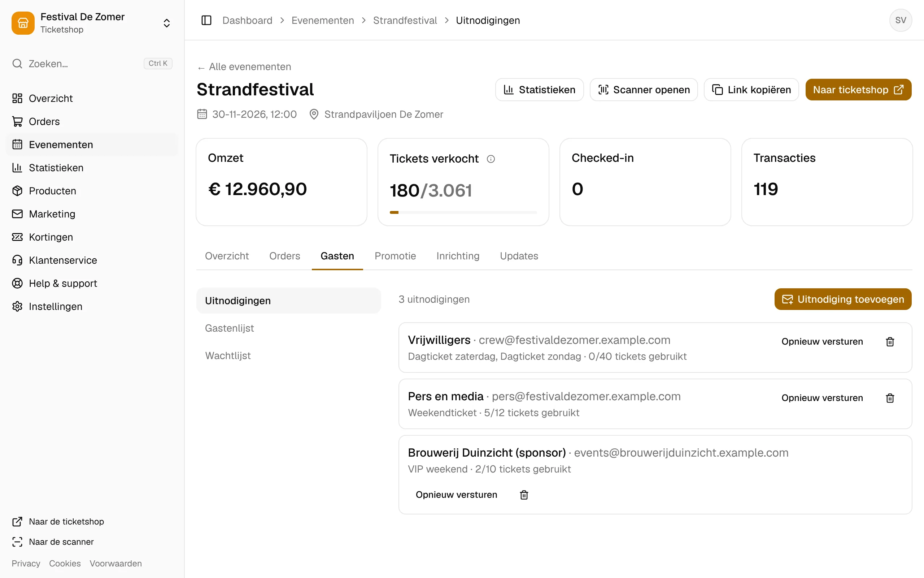Open Help & support in the sidebar
This screenshot has height=578, width=924.
click(92, 283)
